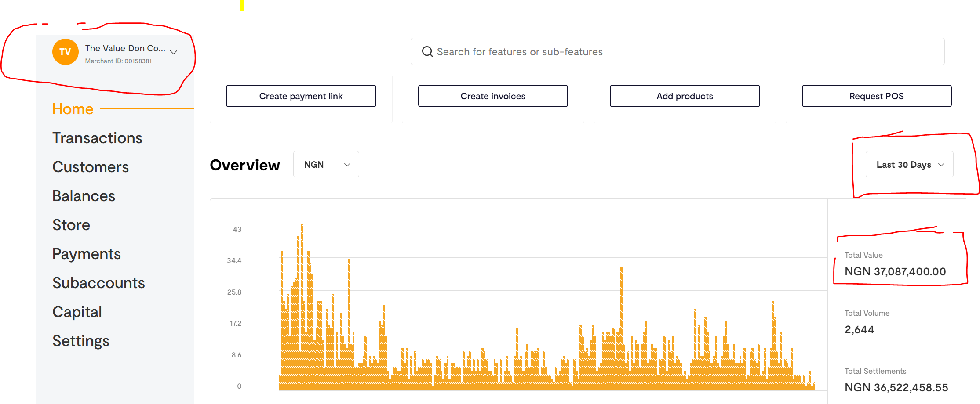
Task: Open Capital in the sidebar
Action: (77, 312)
